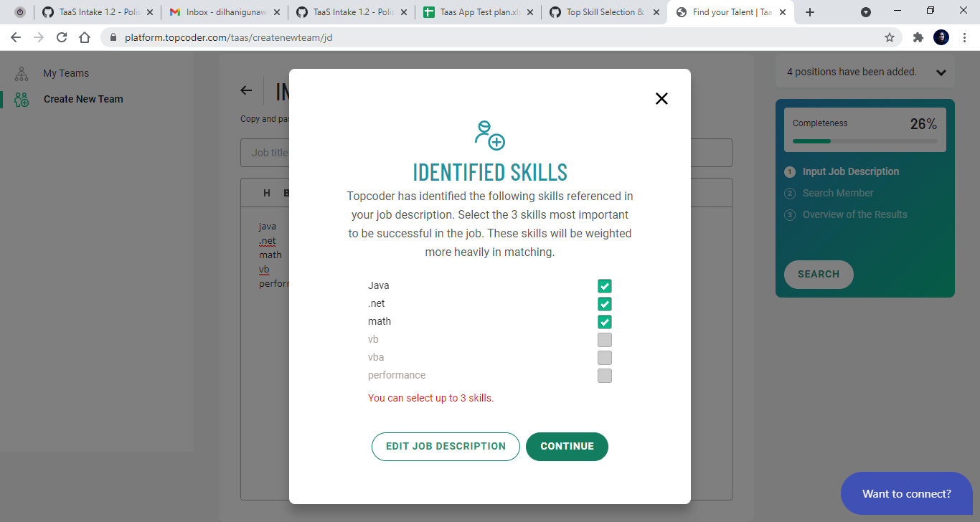Click the My Teams hierarchy icon

pos(22,73)
